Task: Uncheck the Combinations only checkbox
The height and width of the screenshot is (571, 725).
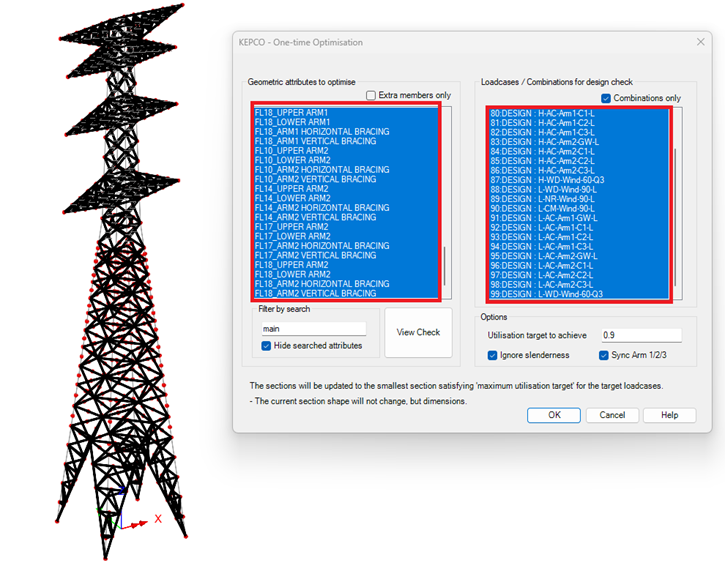Action: click(x=606, y=98)
